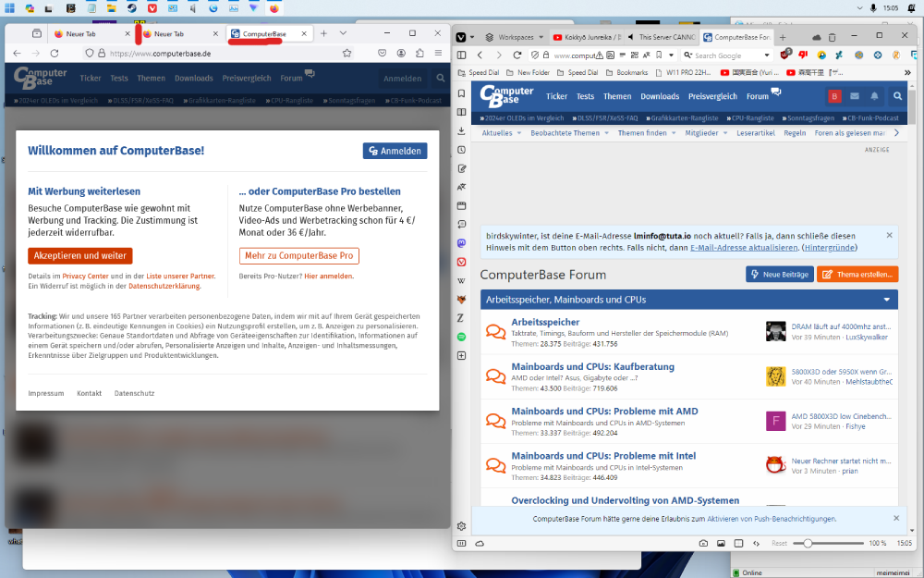Screen dimensions: 924x578
Task: Open the Wikipedia web panel
Action: [461, 281]
